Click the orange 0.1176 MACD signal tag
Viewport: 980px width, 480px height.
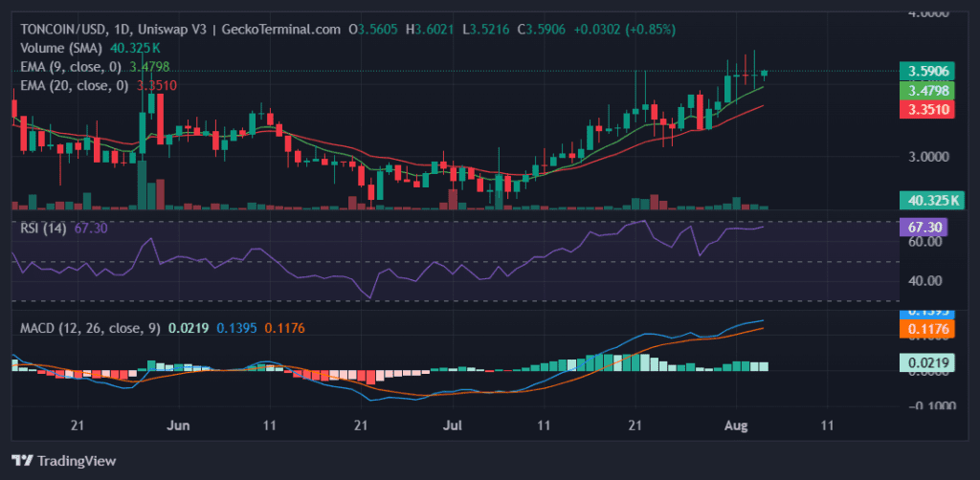tap(926, 330)
